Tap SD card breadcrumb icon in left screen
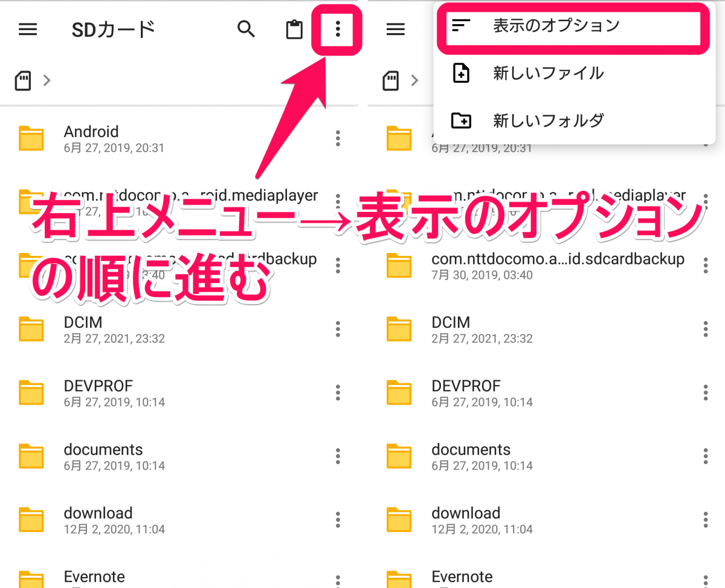The width and height of the screenshot is (725, 588). pyautogui.click(x=23, y=80)
